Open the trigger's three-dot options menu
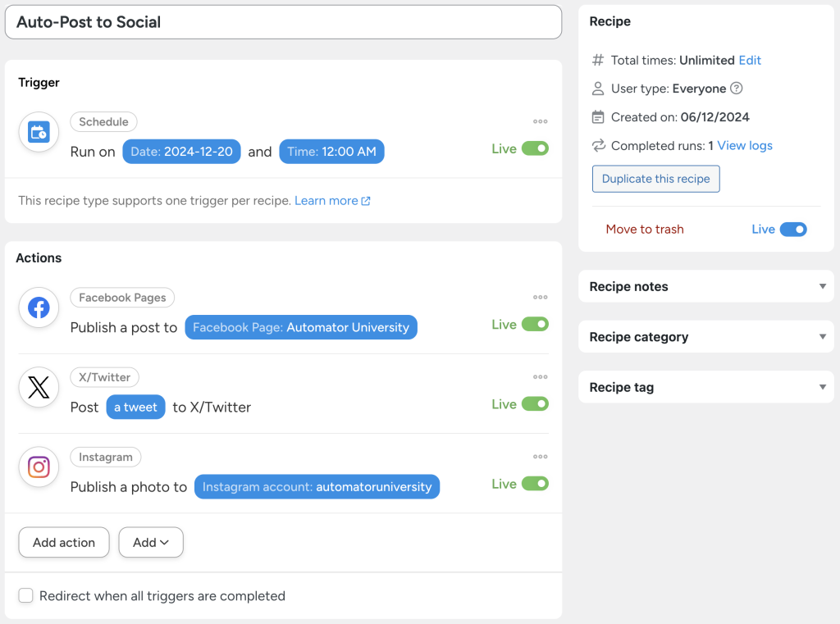 pos(540,121)
